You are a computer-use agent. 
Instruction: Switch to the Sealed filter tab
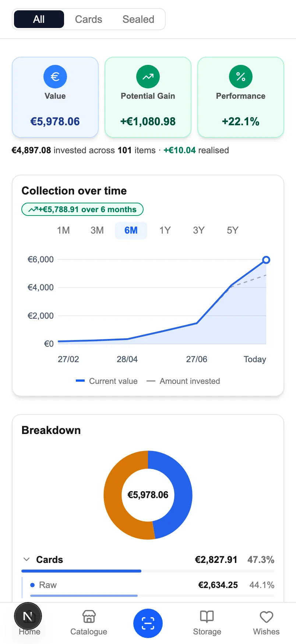[138, 19]
